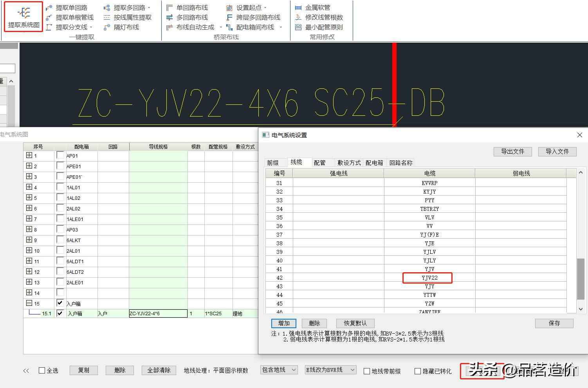The width and height of the screenshot is (588, 388).
Task: Open the E线改为BVR线 dropdown
Action: coord(330,370)
